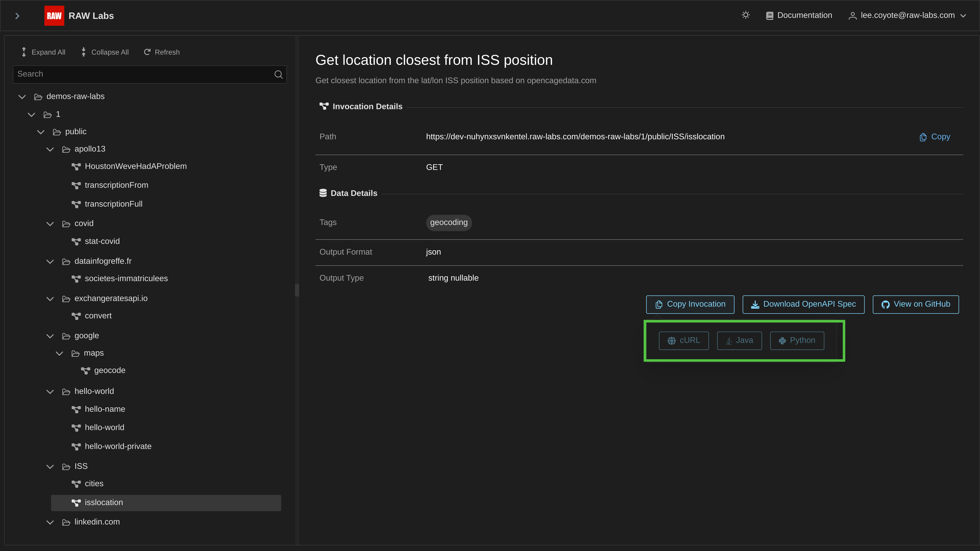980x551 pixels.
Task: Click the endpoint icon beside stat-covid
Action: point(76,242)
